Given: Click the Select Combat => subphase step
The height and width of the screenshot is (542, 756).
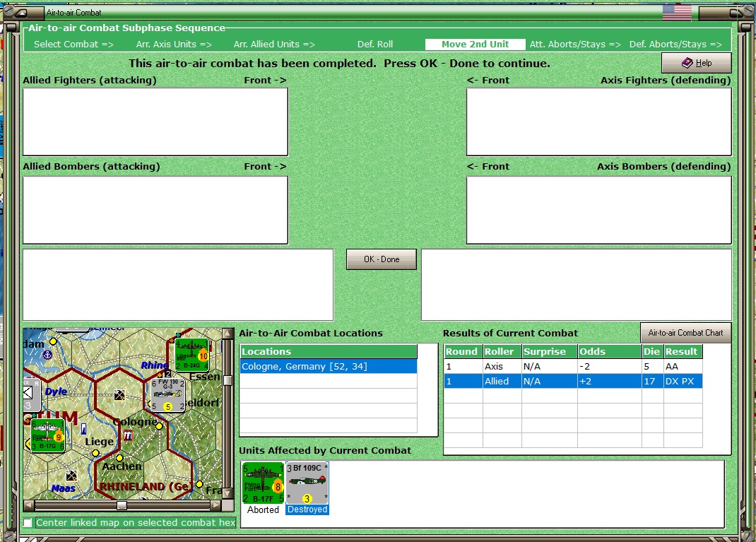Looking at the screenshot, I should click(x=73, y=45).
